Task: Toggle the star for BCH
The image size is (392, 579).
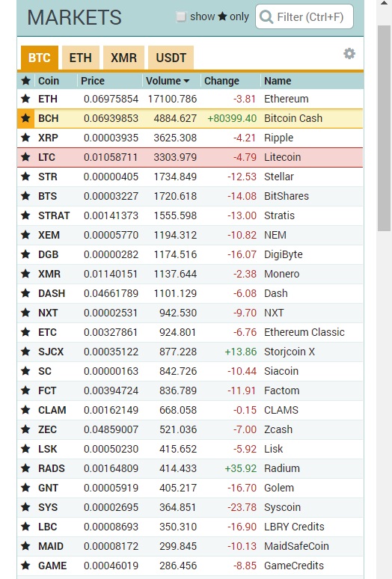Action: [x=25, y=118]
